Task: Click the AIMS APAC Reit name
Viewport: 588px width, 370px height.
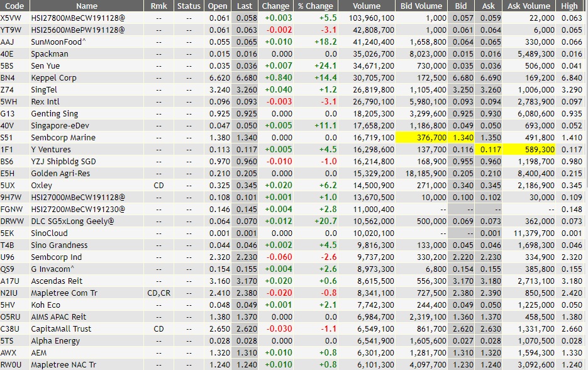Action: click(x=58, y=317)
